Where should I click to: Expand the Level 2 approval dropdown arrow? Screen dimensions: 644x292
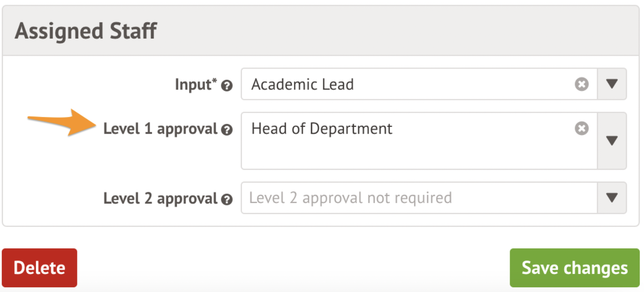click(612, 198)
